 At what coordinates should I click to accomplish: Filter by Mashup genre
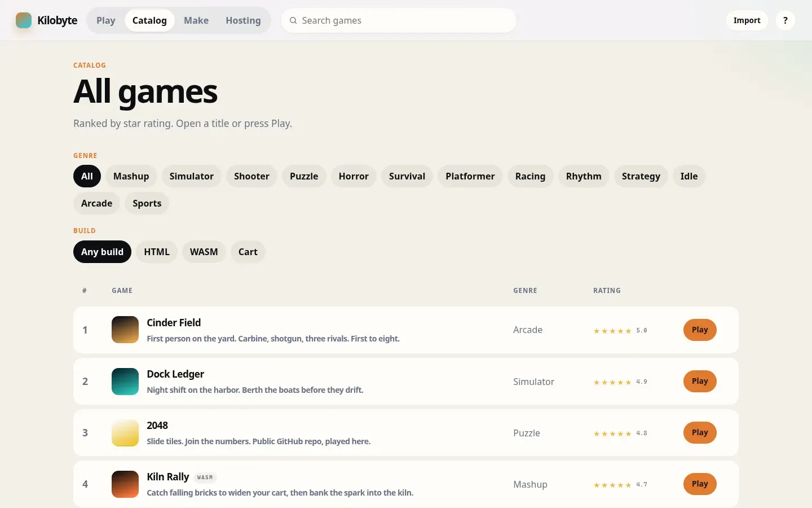pyautogui.click(x=131, y=176)
